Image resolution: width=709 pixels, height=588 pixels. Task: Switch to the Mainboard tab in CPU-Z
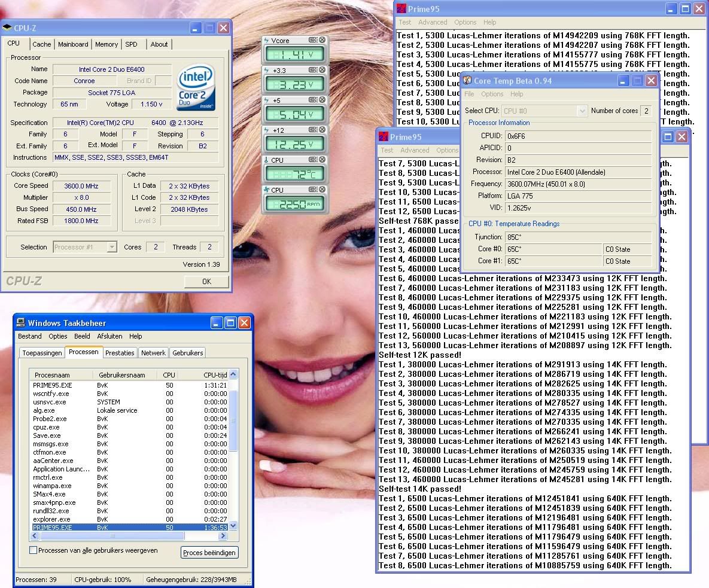point(73,44)
